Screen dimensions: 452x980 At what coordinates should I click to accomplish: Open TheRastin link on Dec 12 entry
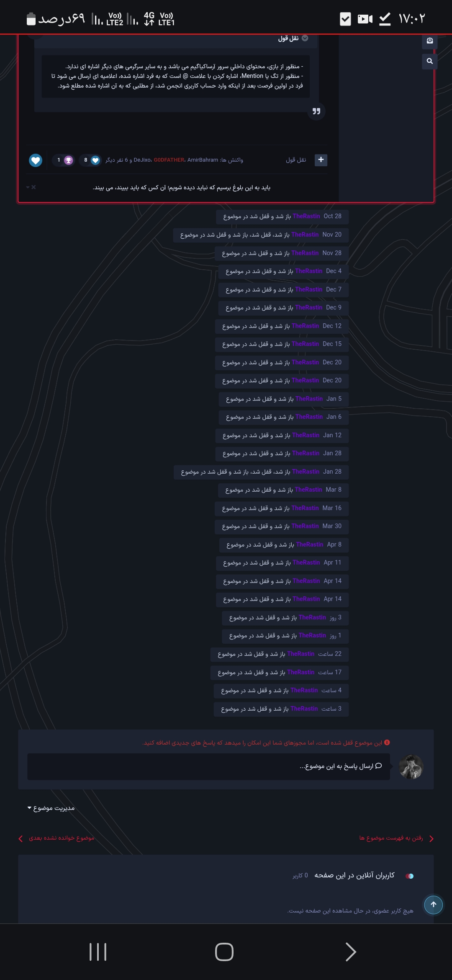click(306, 326)
